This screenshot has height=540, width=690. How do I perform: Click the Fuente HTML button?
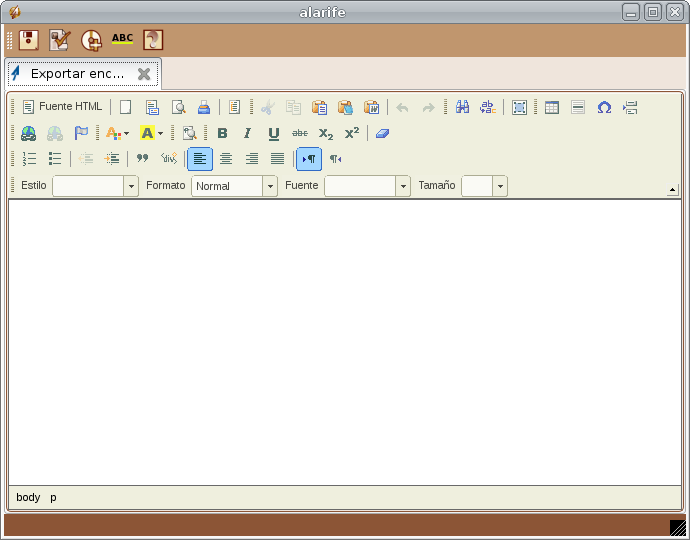point(62,107)
